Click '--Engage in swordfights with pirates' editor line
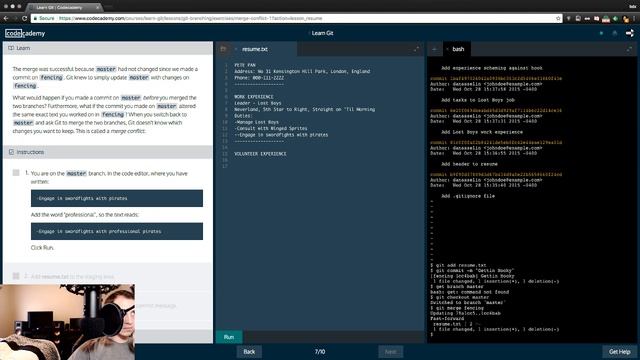 pyautogui.click(x=281, y=135)
